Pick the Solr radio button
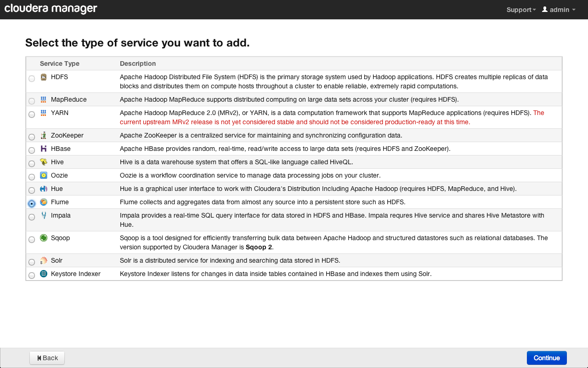588x368 pixels. (32, 262)
